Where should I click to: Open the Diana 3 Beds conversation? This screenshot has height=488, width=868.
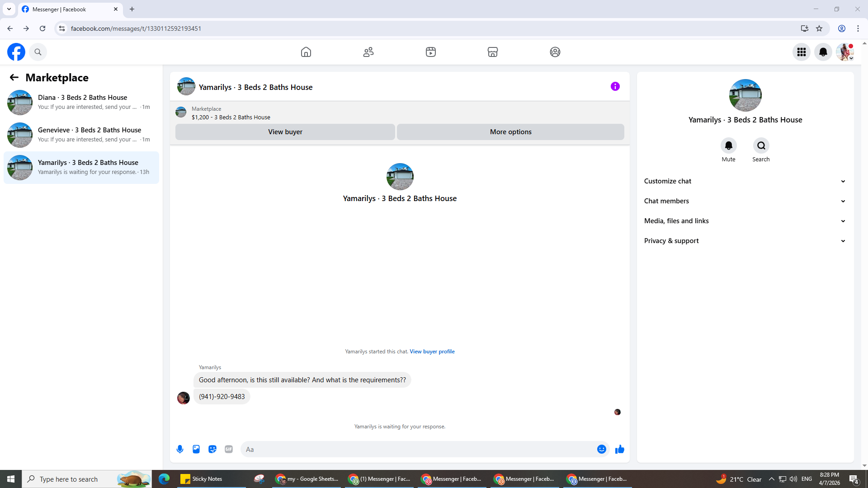point(81,102)
